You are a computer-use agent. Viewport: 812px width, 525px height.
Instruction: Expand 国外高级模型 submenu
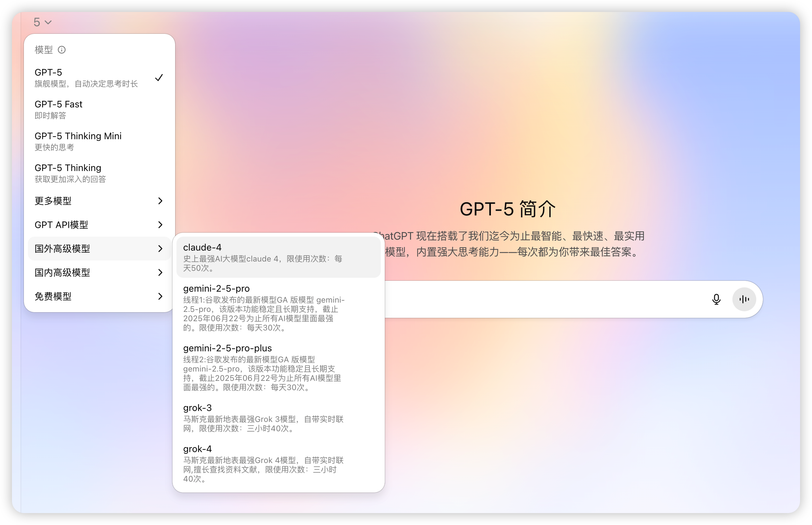coord(99,249)
